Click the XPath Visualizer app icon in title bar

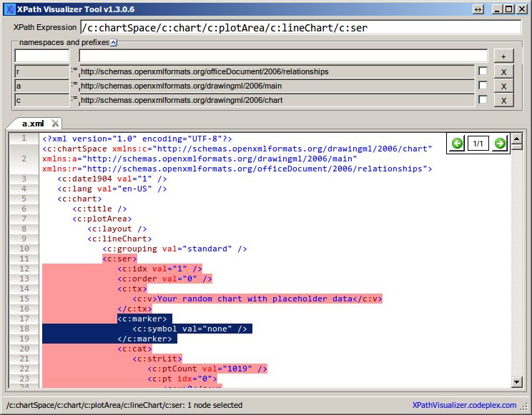click(x=11, y=9)
